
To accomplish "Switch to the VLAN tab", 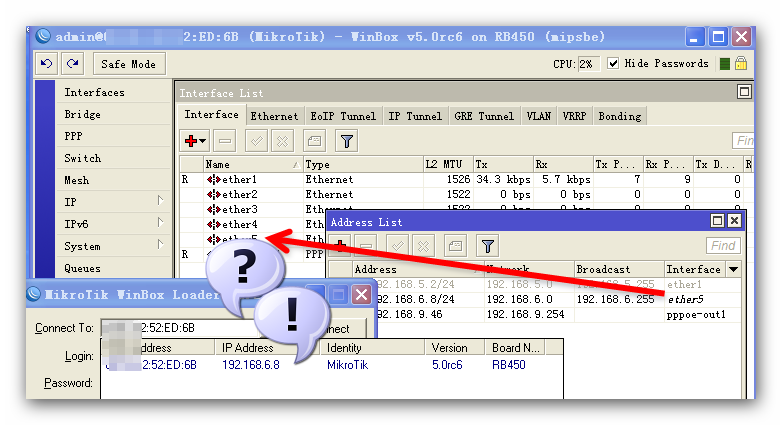I will (539, 116).
